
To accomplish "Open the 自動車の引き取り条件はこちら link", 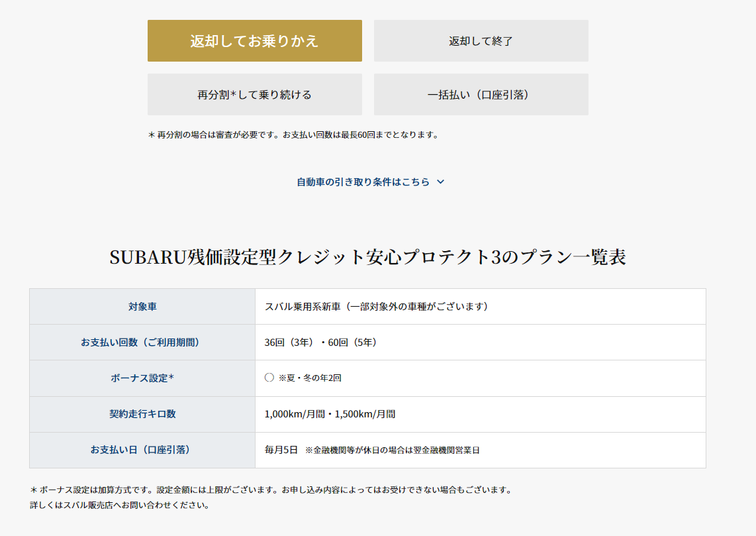I will pos(363,182).
